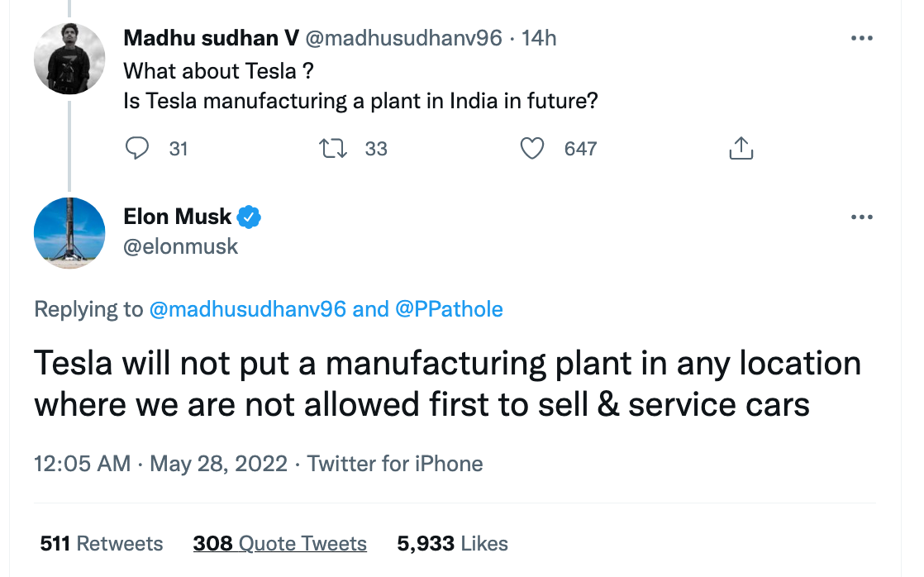Screen dimensions: 924x577
Task: Open more options on Madhu's tweet
Action: pyautogui.click(x=861, y=38)
